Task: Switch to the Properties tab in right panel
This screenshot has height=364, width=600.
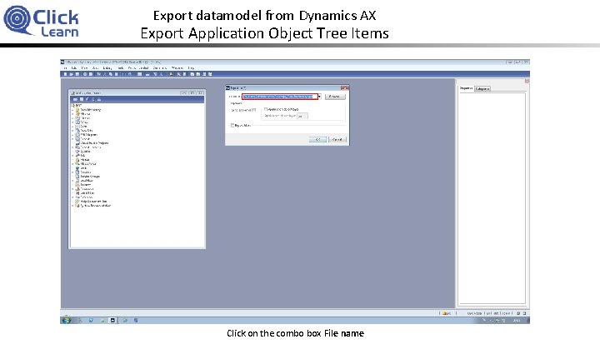Action: 466,88
